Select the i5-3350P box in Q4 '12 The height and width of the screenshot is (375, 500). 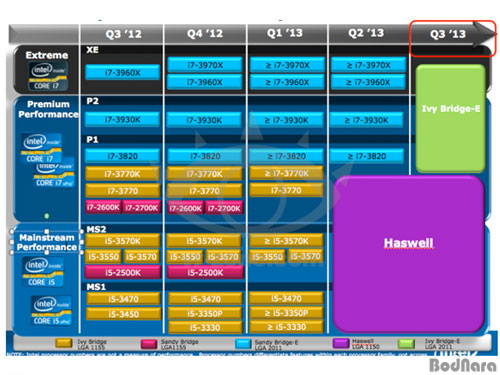point(205,314)
